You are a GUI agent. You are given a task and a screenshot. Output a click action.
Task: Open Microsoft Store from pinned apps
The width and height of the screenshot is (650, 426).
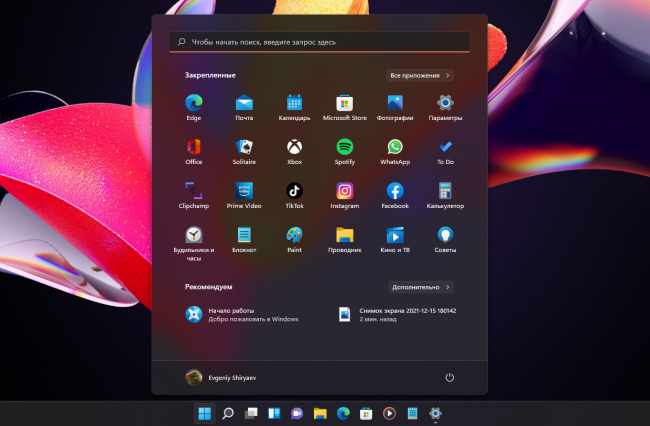pyautogui.click(x=344, y=107)
